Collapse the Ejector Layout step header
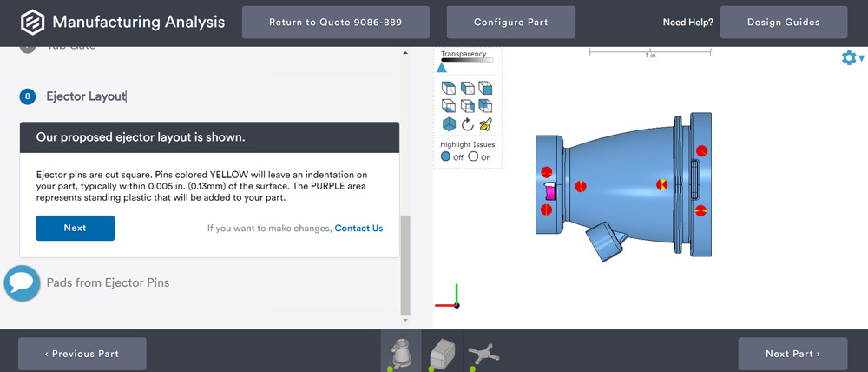The width and height of the screenshot is (868, 372). pos(86,96)
